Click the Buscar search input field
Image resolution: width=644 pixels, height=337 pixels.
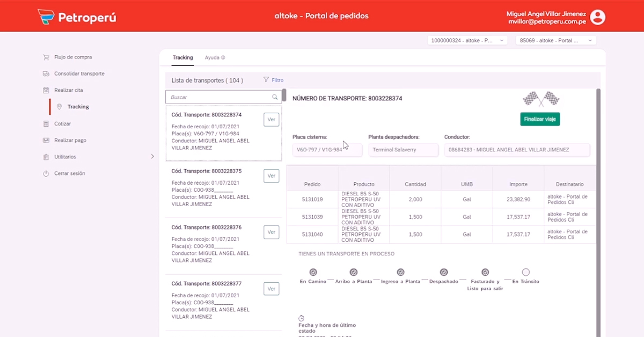[x=220, y=97]
